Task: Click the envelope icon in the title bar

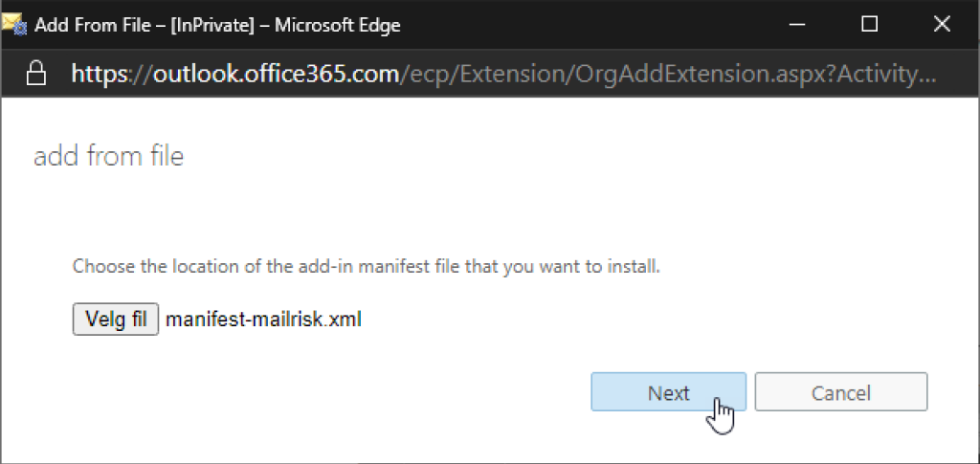Action: click(14, 23)
